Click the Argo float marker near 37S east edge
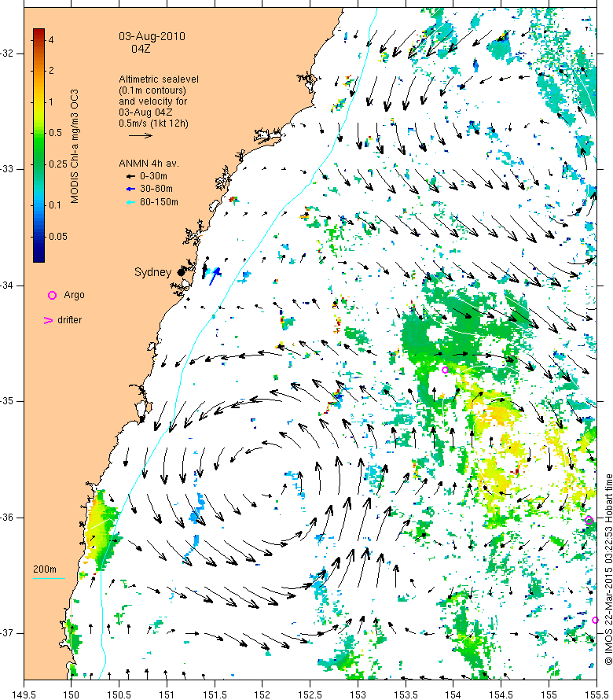The height and width of the screenshot is (700, 613). tap(595, 620)
